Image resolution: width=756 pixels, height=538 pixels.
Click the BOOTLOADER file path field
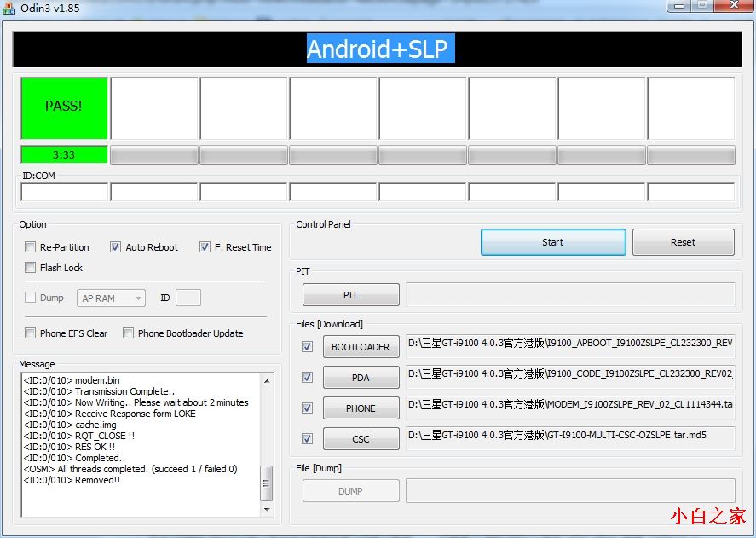570,345
